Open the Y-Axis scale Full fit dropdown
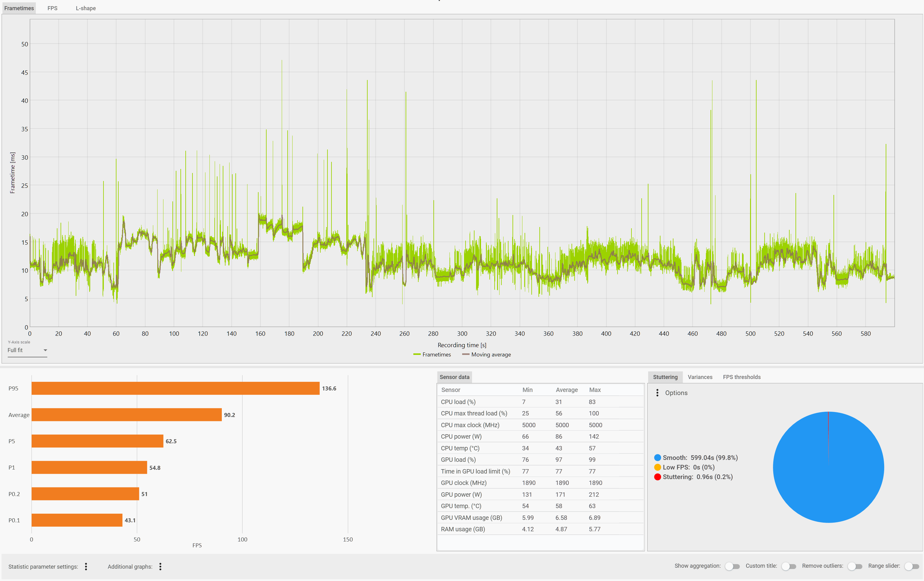The height and width of the screenshot is (581, 924). [x=27, y=350]
